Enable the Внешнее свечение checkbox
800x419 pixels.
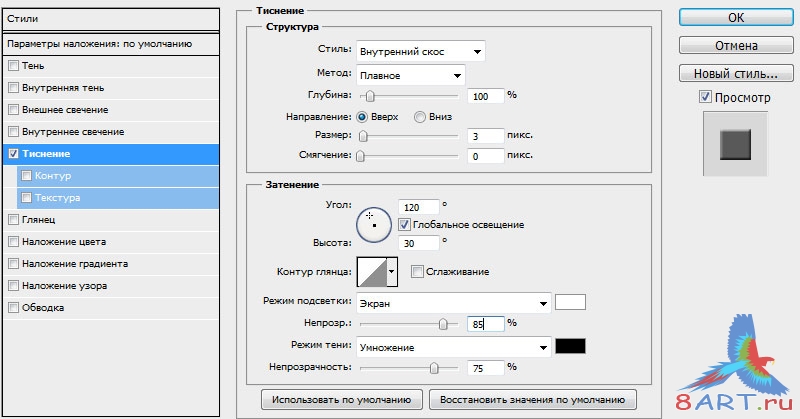(x=14, y=110)
